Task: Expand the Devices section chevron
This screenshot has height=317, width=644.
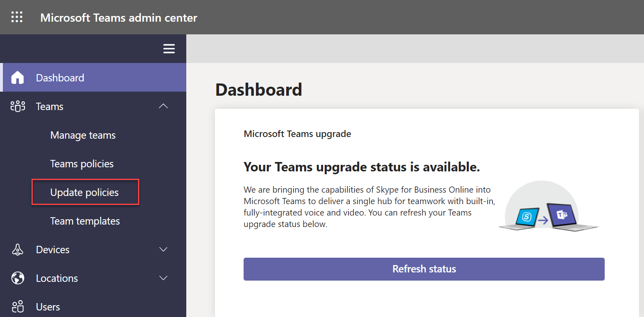Action: [x=163, y=250]
